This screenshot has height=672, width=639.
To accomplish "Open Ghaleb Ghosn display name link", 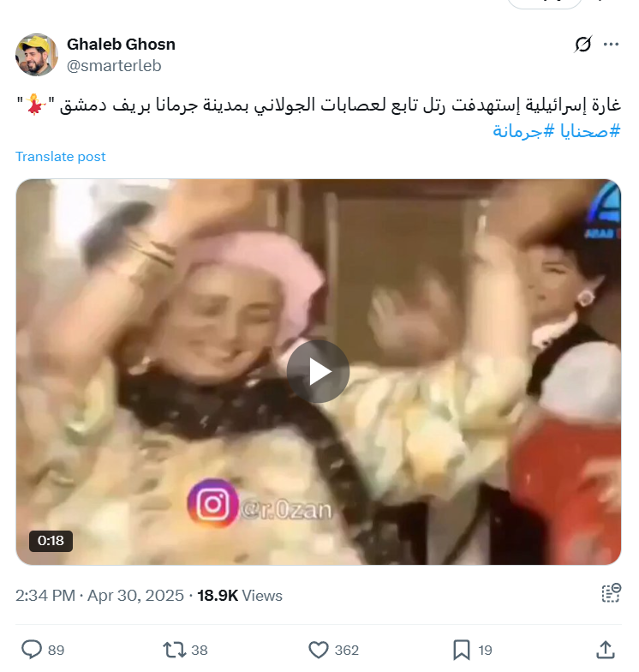I will click(122, 45).
